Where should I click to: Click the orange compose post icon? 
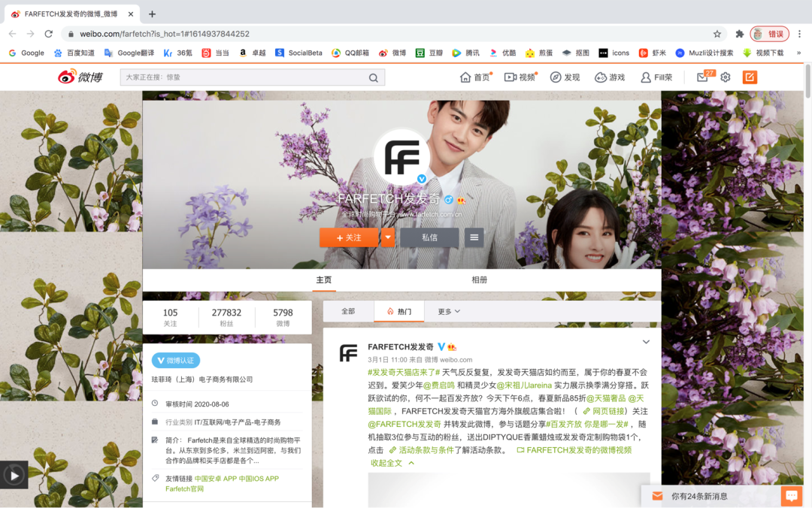pos(750,77)
